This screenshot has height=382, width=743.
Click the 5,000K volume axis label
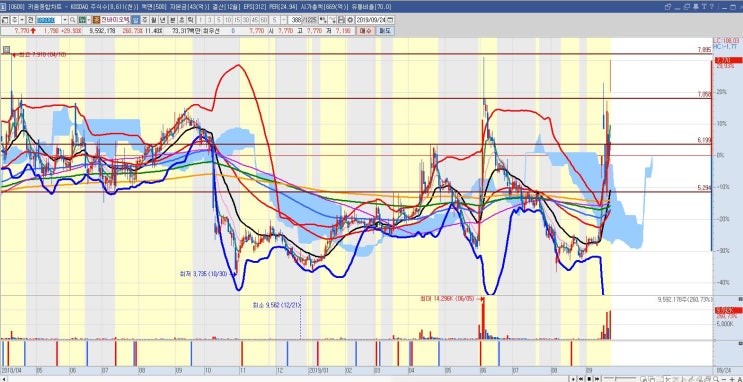click(725, 324)
